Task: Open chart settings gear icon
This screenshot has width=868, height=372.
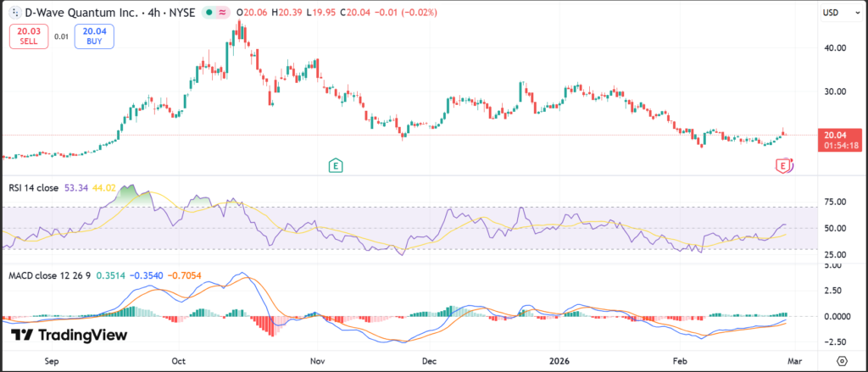Action: pos(842,360)
